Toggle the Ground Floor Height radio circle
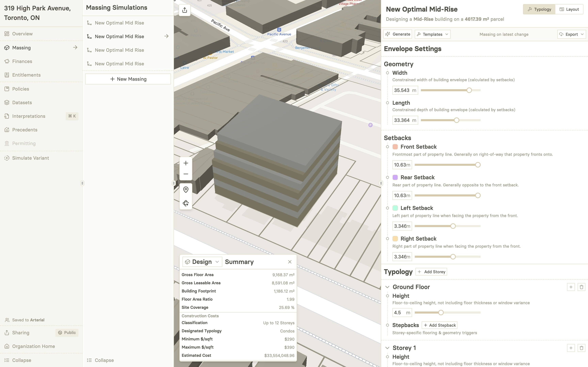 [x=388, y=296]
